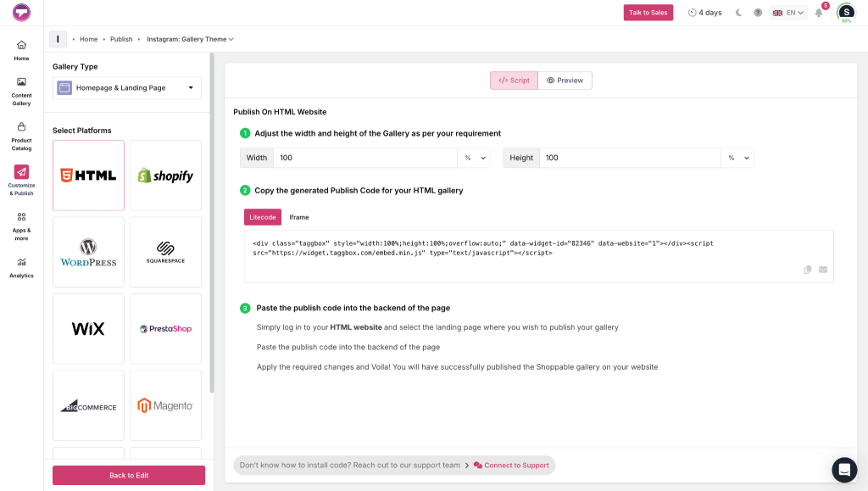Expand Instagram: Gallery Theme breadcrumb dropdown
The height and width of the screenshot is (491, 868).
[x=190, y=39]
